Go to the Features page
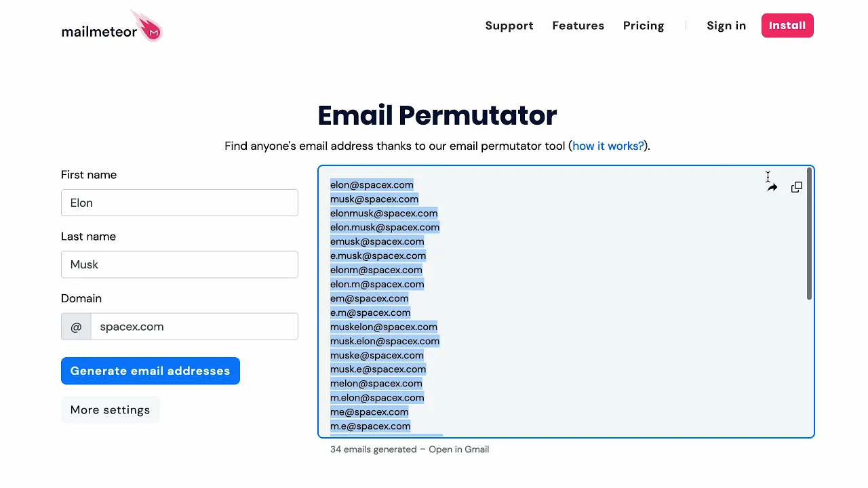Screen dimensions: 868x488 pos(578,26)
